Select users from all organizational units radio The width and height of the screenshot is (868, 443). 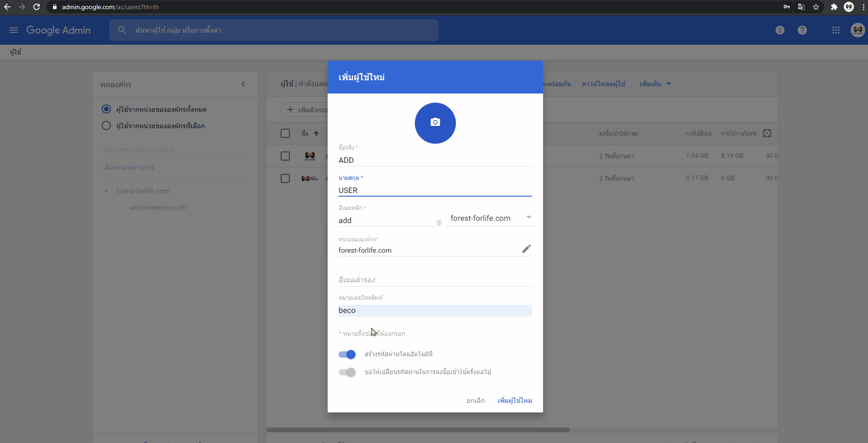[x=106, y=109]
